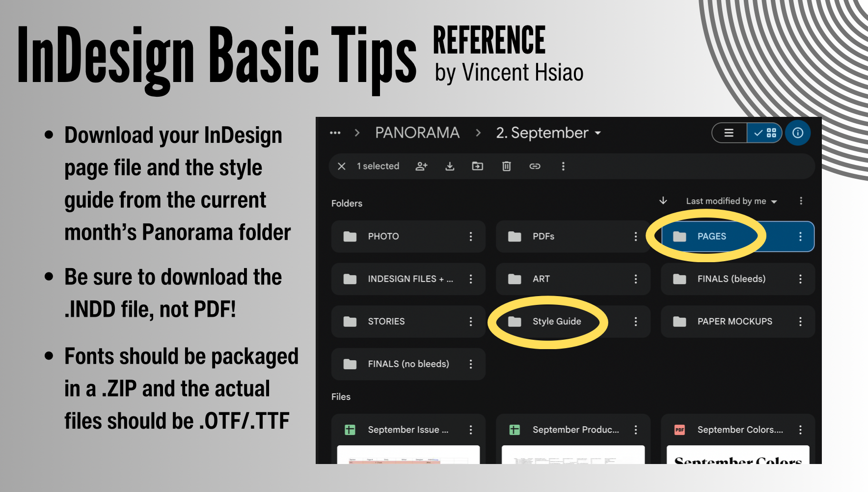Open the FINALS (no bleeds) folder

pyautogui.click(x=408, y=364)
